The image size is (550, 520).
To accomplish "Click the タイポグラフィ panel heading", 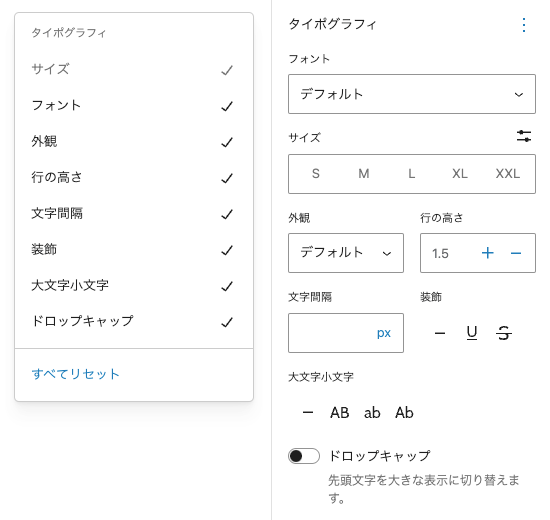I will click(333, 25).
